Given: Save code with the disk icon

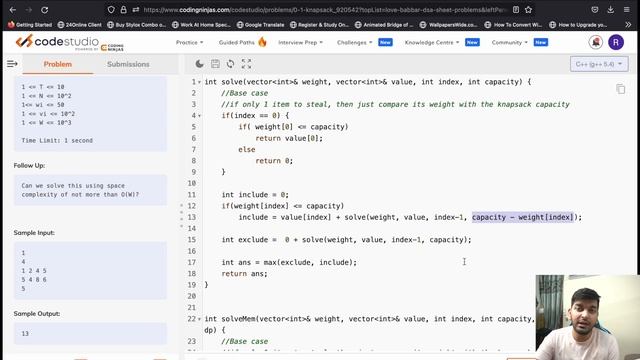Looking at the screenshot, I should 215,64.
